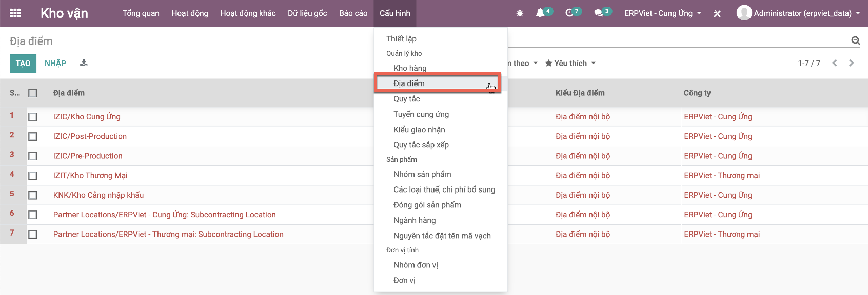868x295 pixels.
Task: Open notifications bell icon
Action: [x=540, y=13]
